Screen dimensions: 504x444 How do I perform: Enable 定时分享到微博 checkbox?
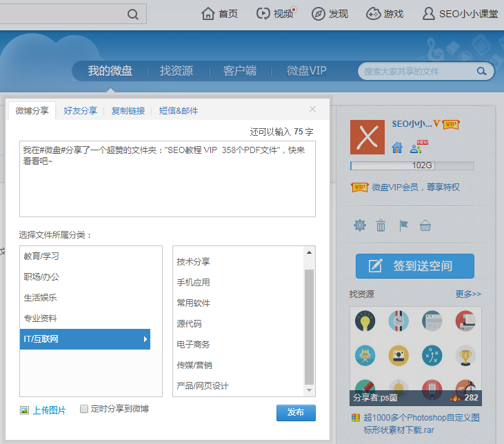click(84, 409)
